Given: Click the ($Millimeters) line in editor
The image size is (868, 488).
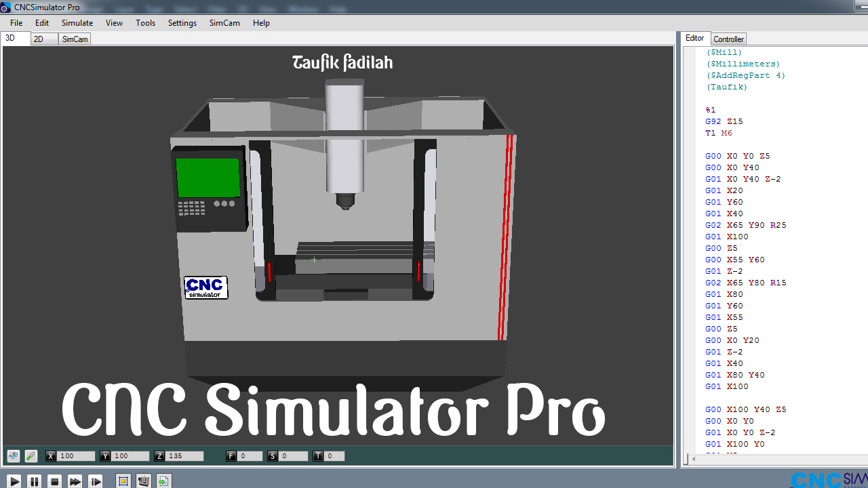Looking at the screenshot, I should click(743, 64).
